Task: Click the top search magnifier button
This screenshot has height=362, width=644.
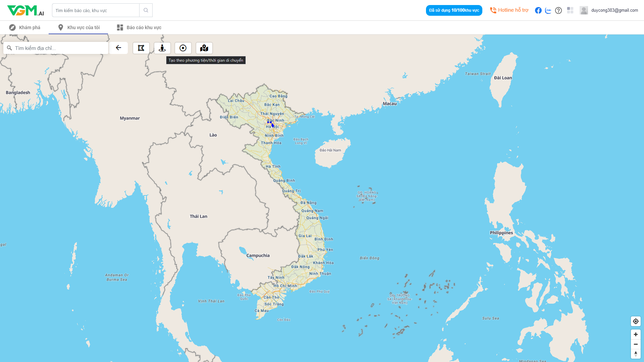Action: [x=146, y=10]
